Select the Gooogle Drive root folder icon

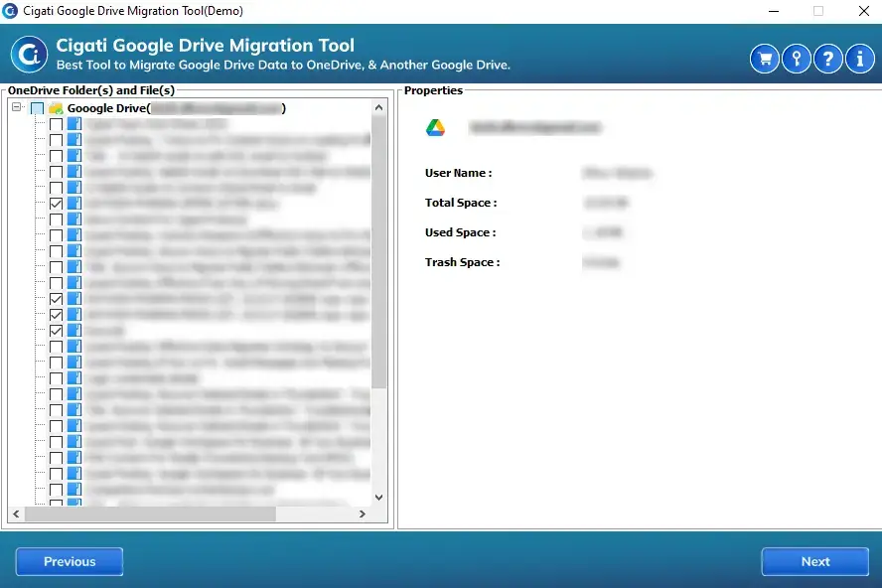coord(56,108)
